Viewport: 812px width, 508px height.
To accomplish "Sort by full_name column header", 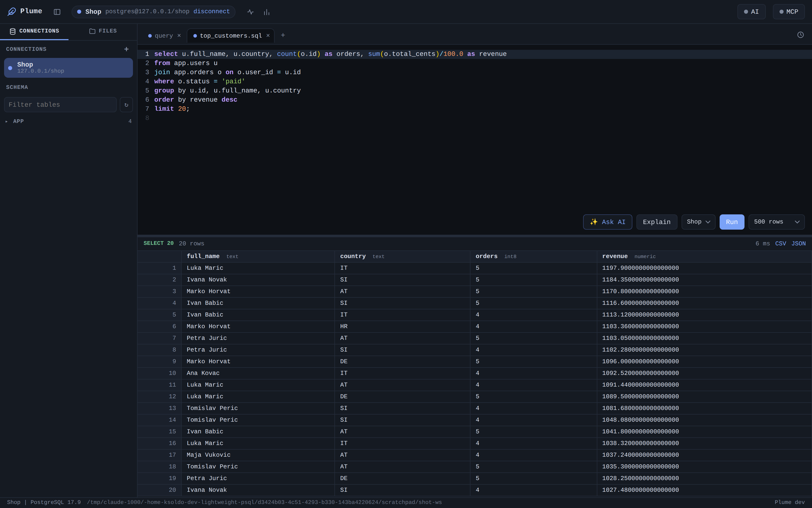I will tap(258, 256).
